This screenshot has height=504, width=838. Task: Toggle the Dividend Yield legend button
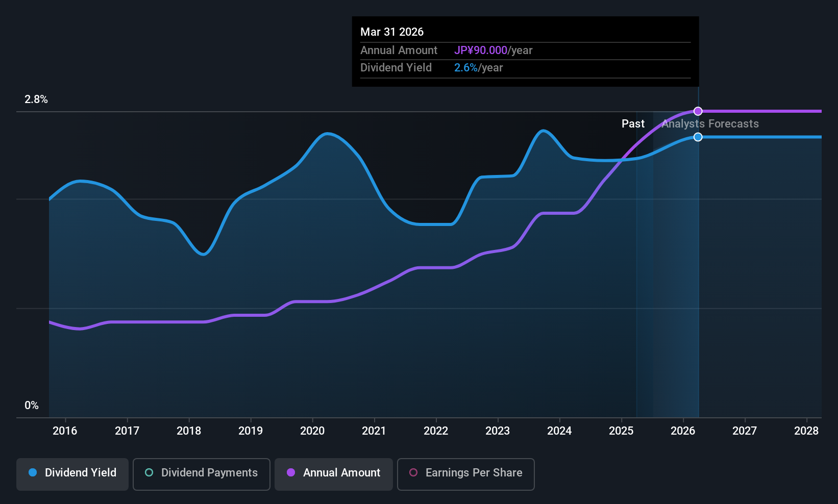pos(72,474)
